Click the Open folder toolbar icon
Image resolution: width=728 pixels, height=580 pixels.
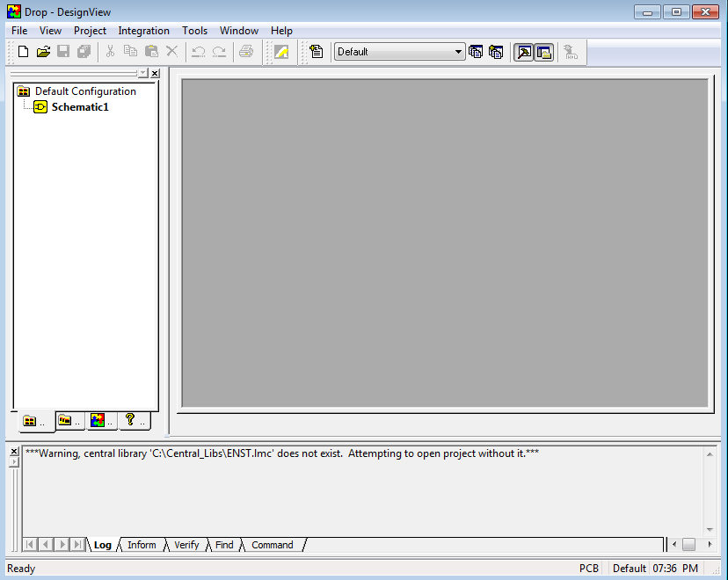tap(43, 52)
